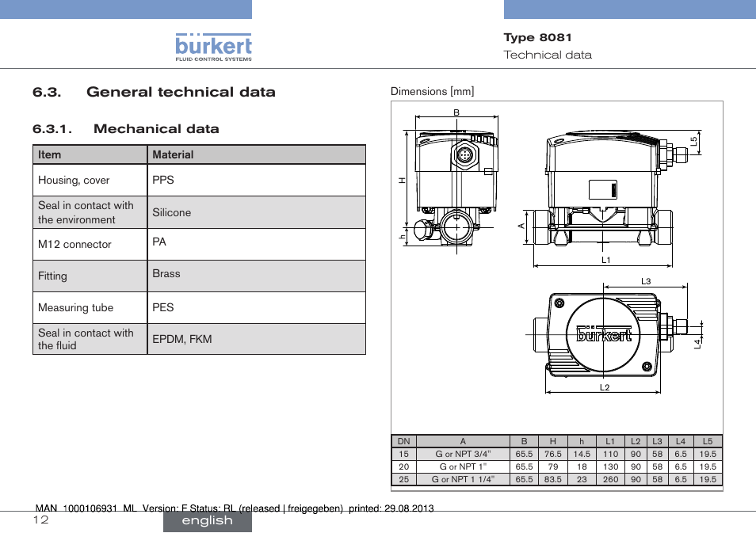Screen dimensions: 756x533
Task: Select the 'PPS' material cell
Action: 257,181
